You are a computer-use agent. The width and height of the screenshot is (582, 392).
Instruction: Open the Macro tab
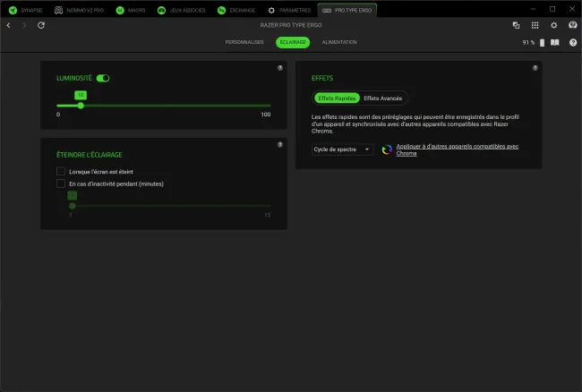coord(131,11)
